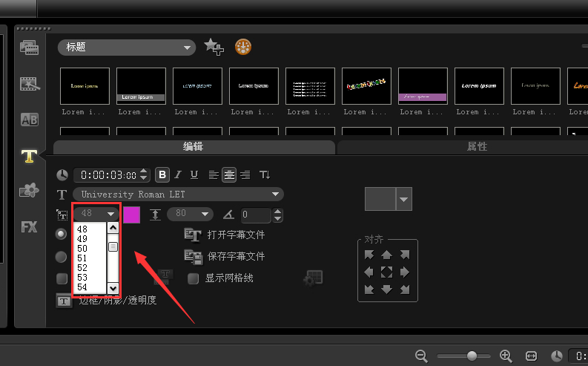This screenshot has width=588, height=366.
Task: Click Open subtitle file icon
Action: (x=193, y=235)
